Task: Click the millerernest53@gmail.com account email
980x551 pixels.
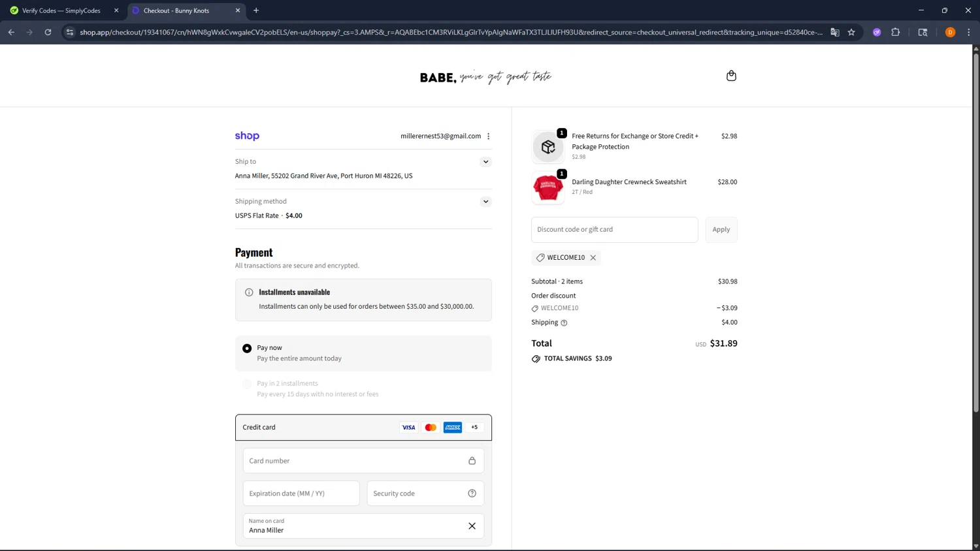Action: click(x=441, y=136)
